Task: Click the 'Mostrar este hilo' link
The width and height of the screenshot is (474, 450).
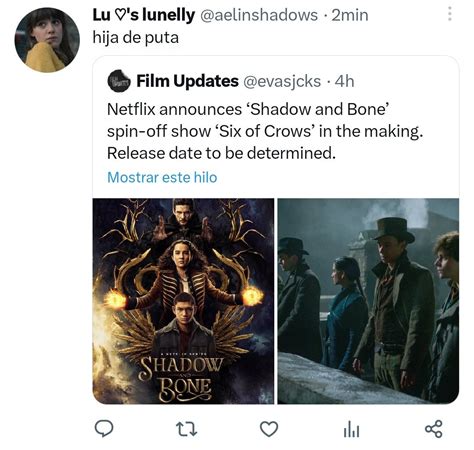Action: (x=162, y=177)
